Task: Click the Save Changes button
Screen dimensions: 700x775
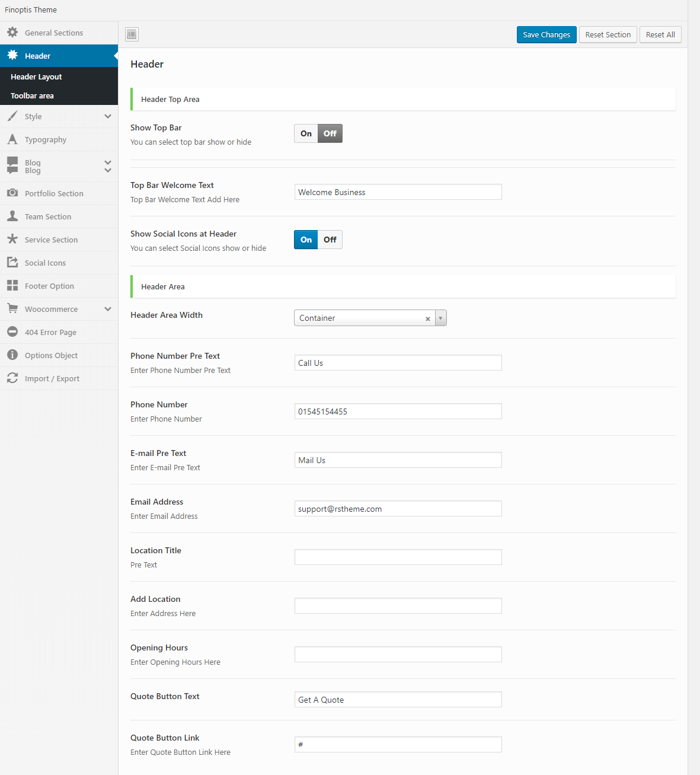Action: (x=546, y=34)
